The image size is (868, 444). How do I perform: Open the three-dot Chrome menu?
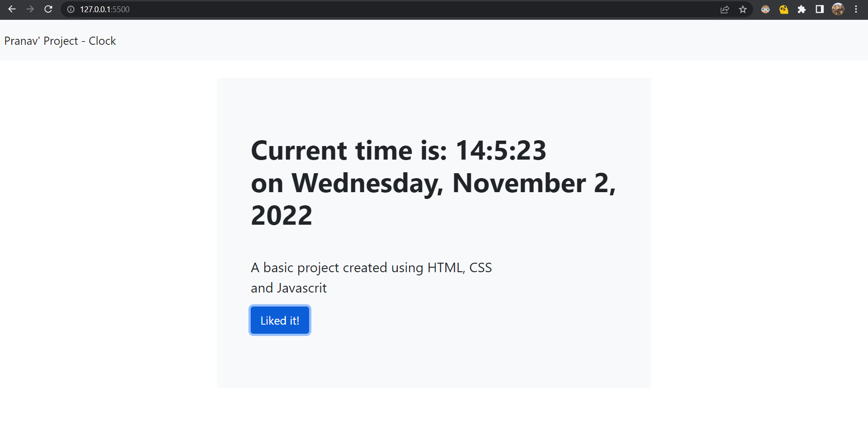pyautogui.click(x=856, y=9)
